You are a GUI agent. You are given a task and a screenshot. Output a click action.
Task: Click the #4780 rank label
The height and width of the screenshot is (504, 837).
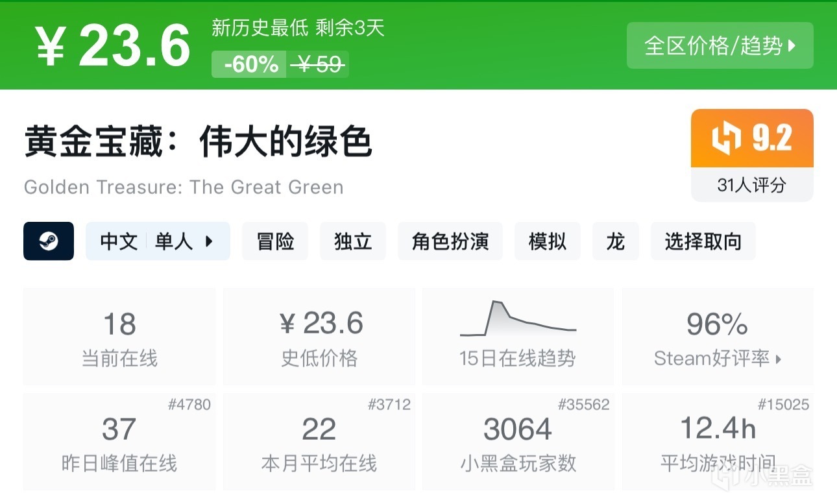(x=189, y=405)
